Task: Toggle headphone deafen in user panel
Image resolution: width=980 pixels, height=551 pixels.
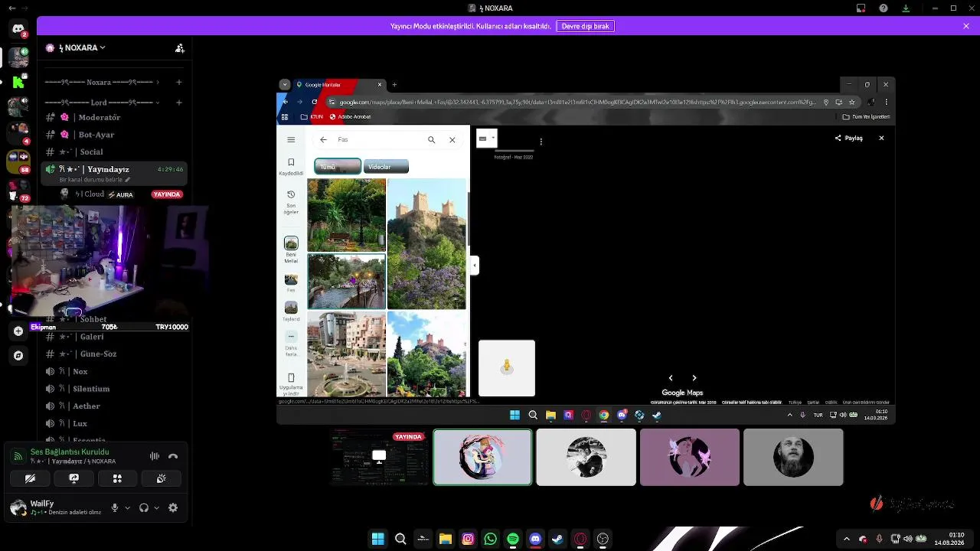Action: point(143,507)
